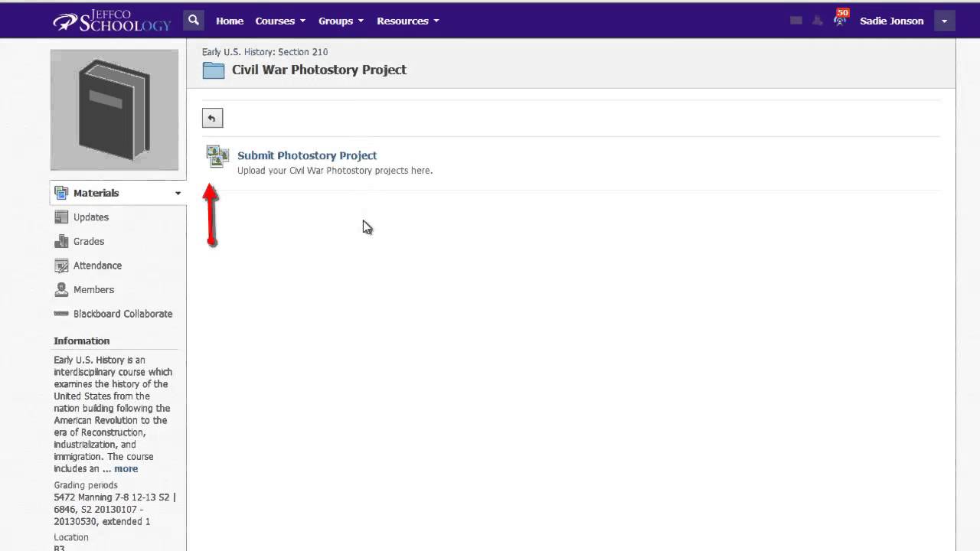Open the search magnifier icon
This screenshot has width=980, height=551.
(x=194, y=21)
